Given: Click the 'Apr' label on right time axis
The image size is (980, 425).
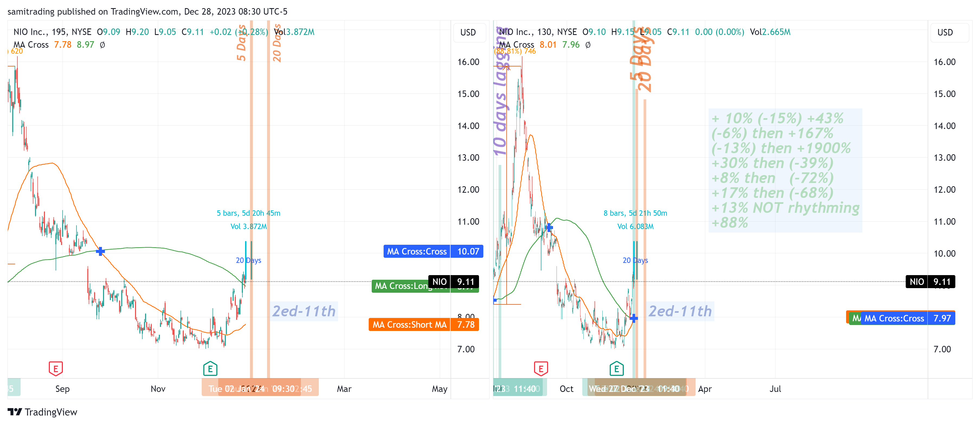Looking at the screenshot, I should tap(705, 389).
